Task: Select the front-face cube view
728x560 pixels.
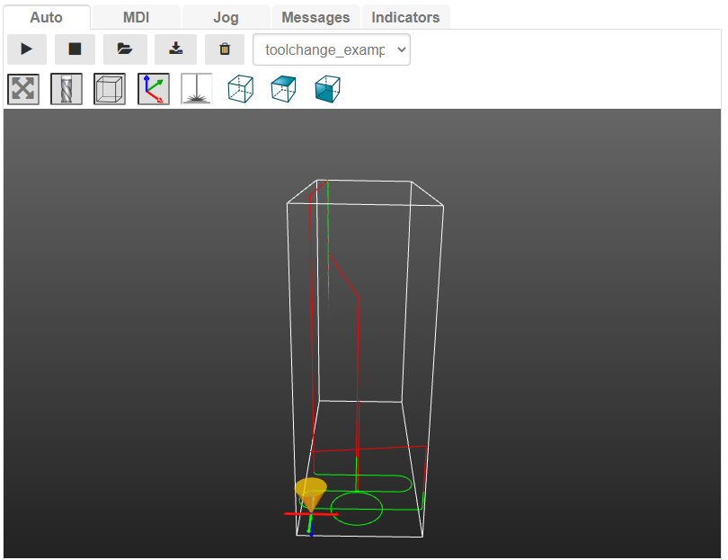Action: pyautogui.click(x=327, y=89)
